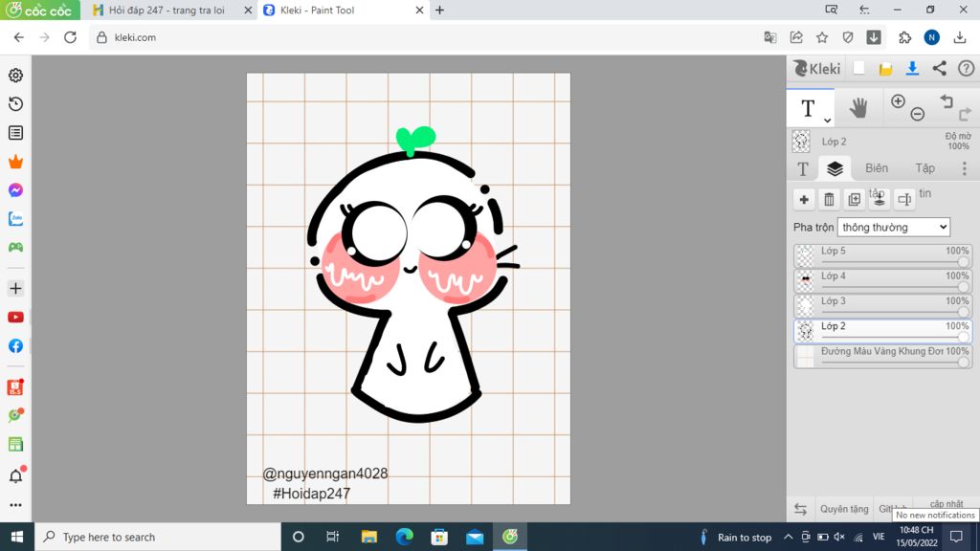Image resolution: width=980 pixels, height=551 pixels.
Task: Share the drawing
Action: tap(940, 68)
